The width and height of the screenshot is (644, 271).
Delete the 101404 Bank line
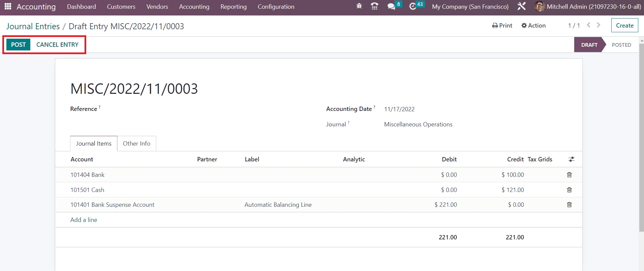coord(569,175)
